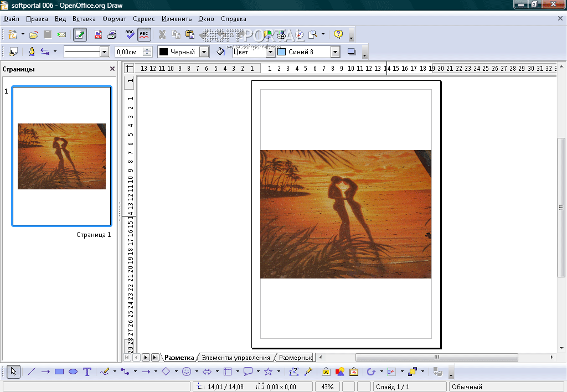This screenshot has height=392, width=567.
Task: Select the Text T tool
Action: pyautogui.click(x=87, y=372)
